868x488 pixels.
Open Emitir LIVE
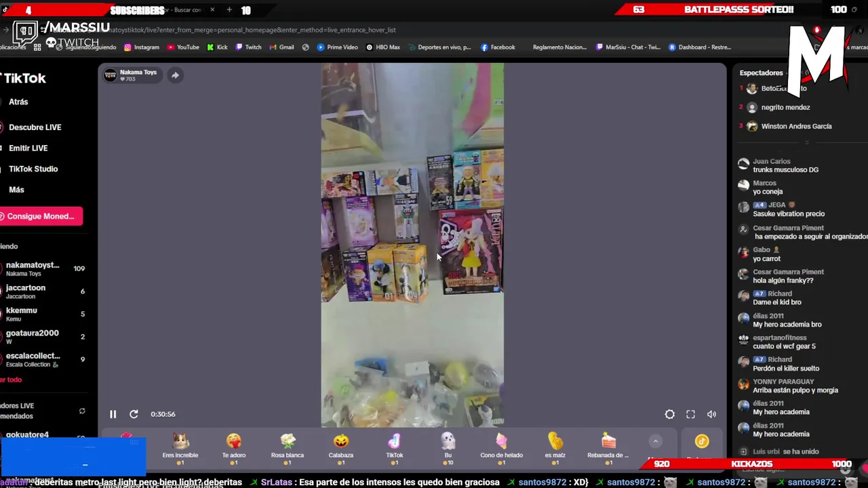[28, 148]
